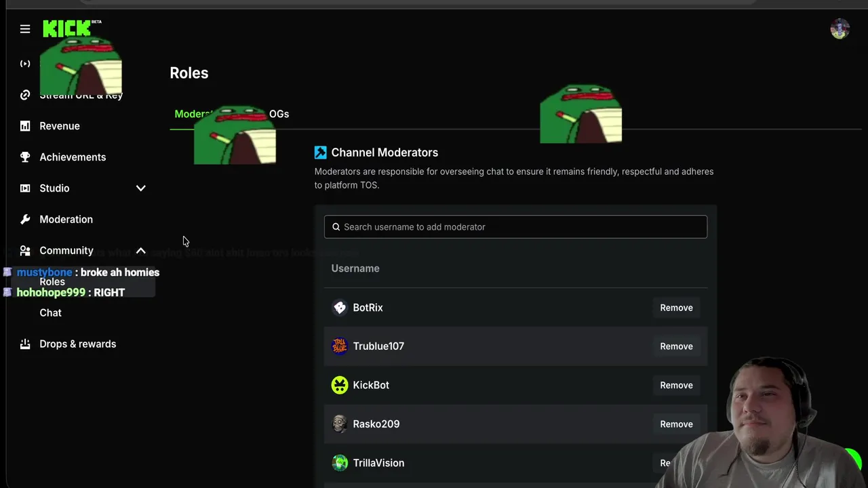
Task: Click the Trublue107 avatar
Action: [x=340, y=346]
